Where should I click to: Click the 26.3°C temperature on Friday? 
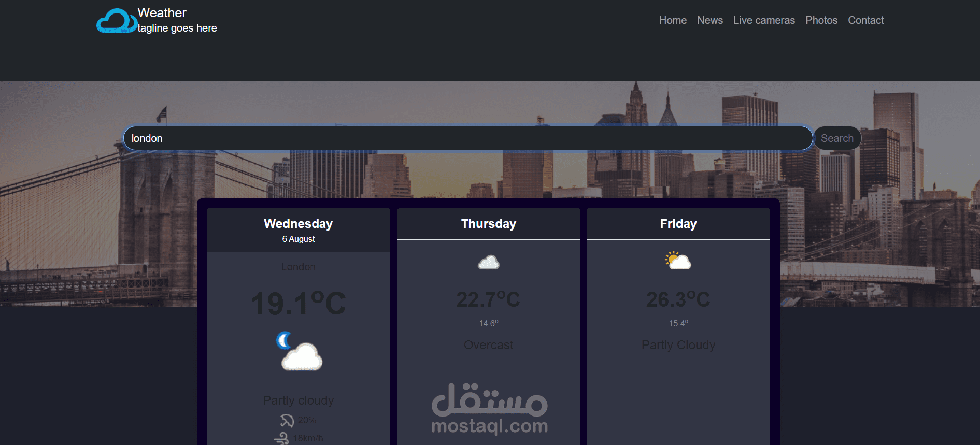pyautogui.click(x=678, y=299)
